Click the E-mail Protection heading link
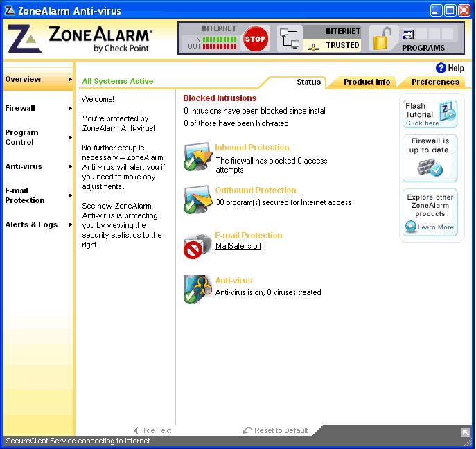This screenshot has width=476, height=449. click(249, 236)
